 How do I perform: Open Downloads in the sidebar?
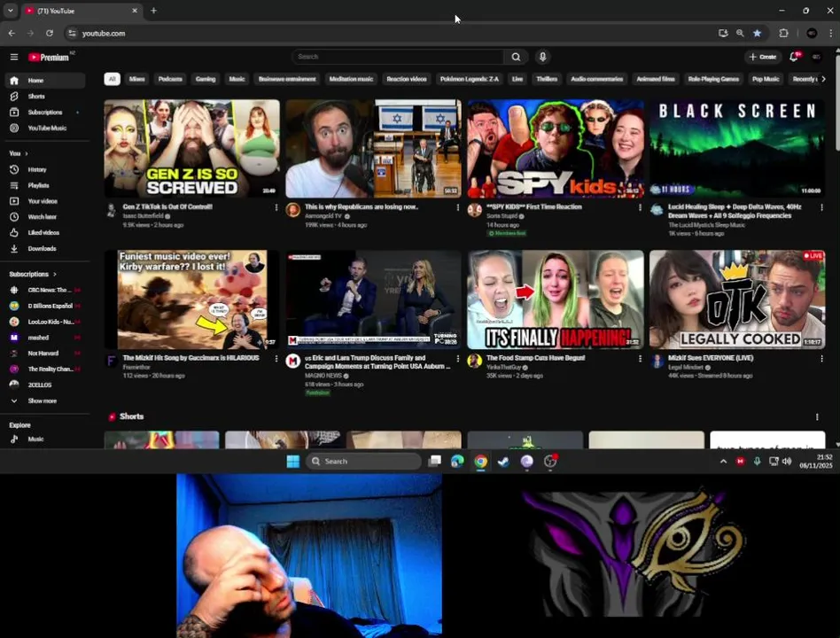pyautogui.click(x=45, y=249)
